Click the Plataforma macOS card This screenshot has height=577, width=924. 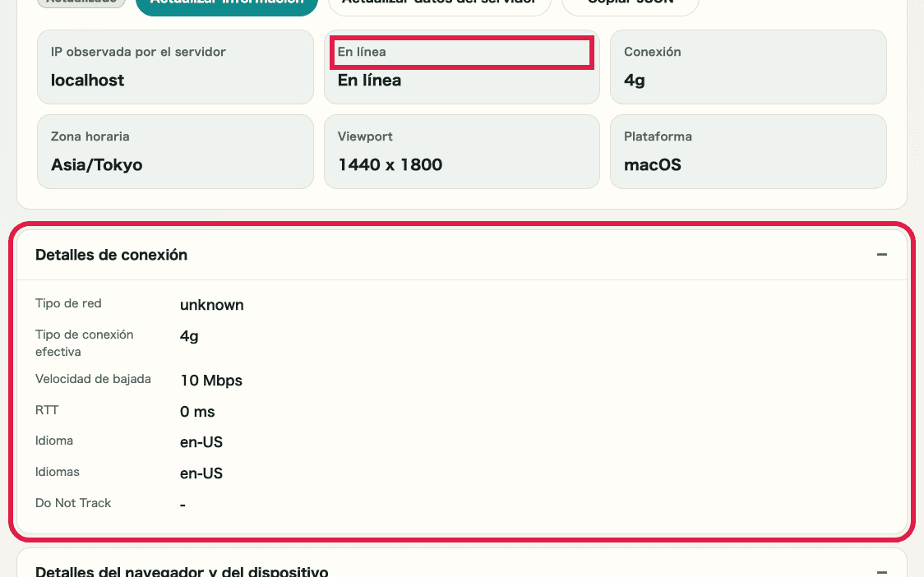point(747,151)
